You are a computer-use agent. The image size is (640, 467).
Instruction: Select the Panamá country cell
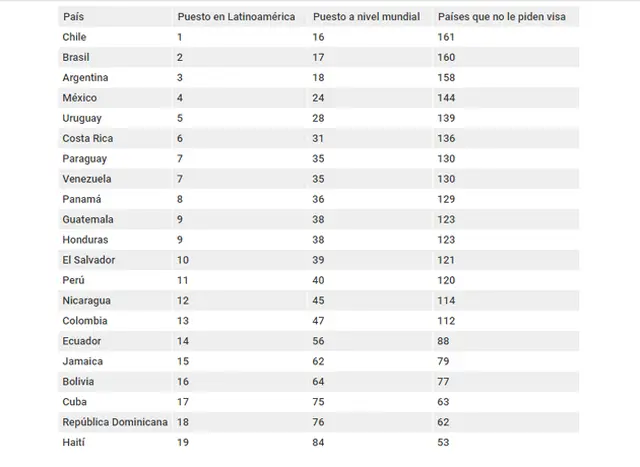[x=82, y=199]
